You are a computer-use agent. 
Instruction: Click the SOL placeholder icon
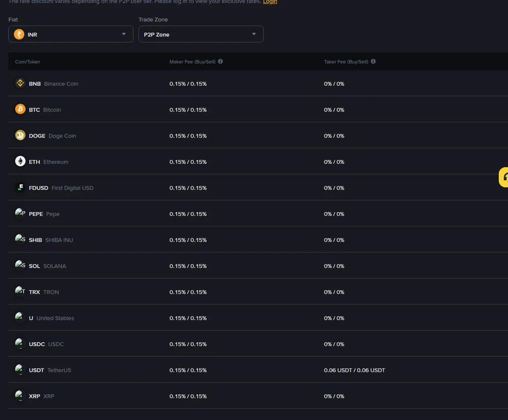click(20, 265)
